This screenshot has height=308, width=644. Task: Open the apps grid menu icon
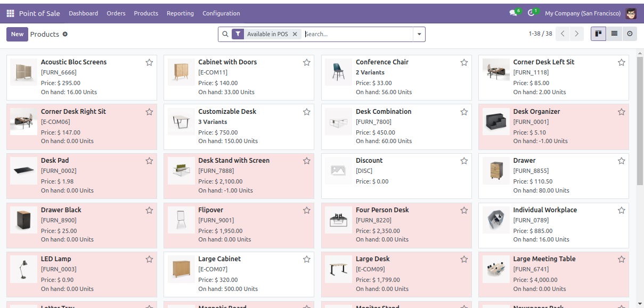(x=11, y=13)
